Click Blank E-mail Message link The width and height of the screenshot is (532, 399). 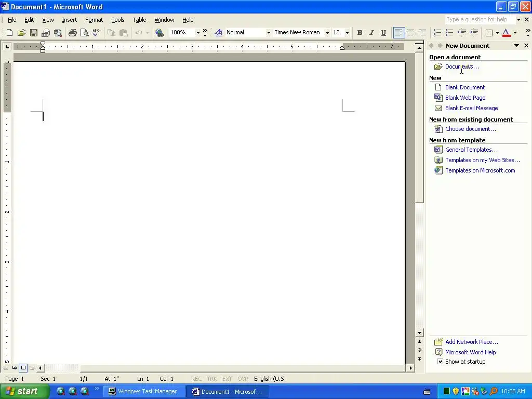click(x=472, y=108)
